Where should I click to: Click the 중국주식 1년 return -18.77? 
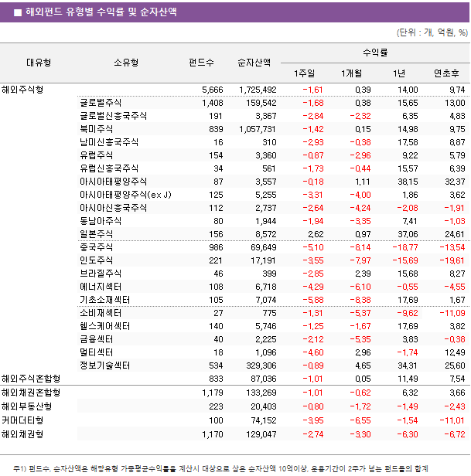[x=405, y=247]
